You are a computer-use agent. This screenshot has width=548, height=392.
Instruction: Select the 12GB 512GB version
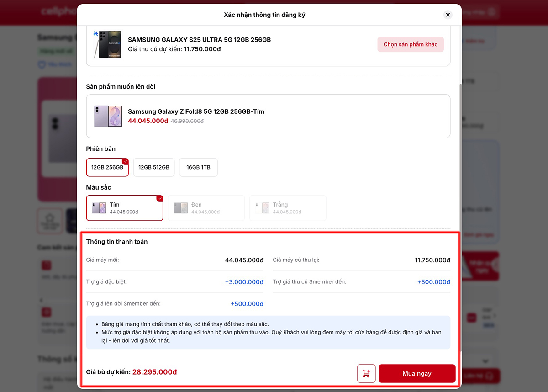[x=154, y=167]
